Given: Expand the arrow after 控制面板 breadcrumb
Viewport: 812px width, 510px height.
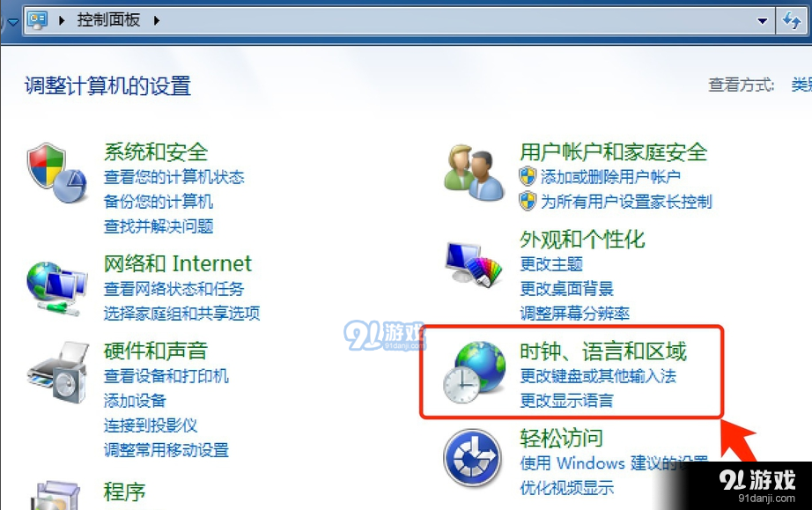Looking at the screenshot, I should click(157, 21).
